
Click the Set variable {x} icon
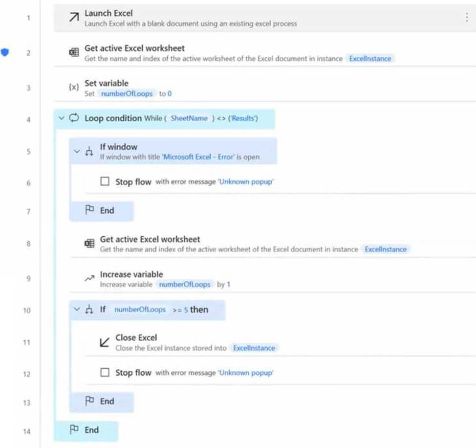(x=74, y=87)
